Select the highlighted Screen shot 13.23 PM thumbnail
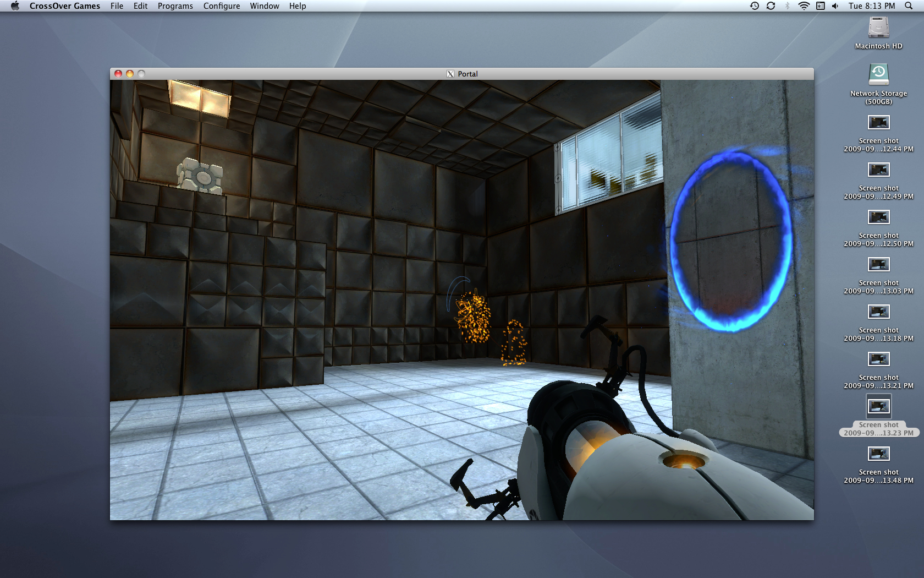Screen dimensions: 924x578 pos(878,406)
